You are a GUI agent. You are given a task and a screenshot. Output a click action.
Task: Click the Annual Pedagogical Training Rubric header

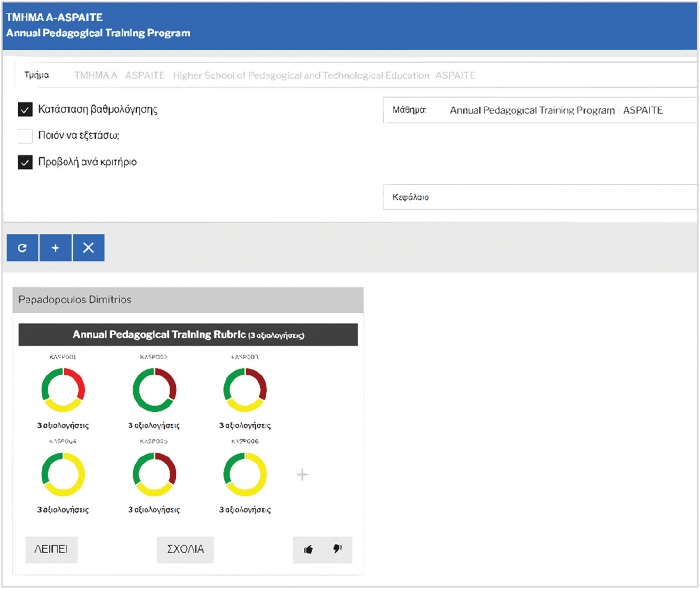tap(188, 335)
